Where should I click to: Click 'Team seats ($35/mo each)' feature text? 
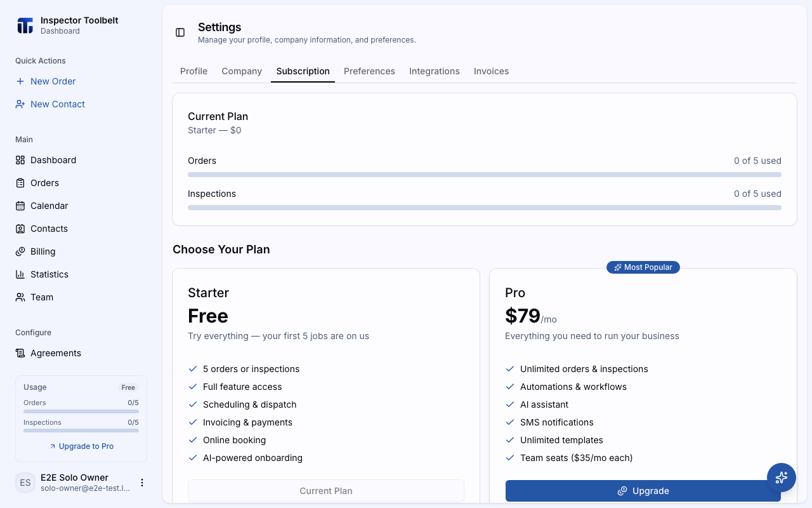pyautogui.click(x=576, y=458)
